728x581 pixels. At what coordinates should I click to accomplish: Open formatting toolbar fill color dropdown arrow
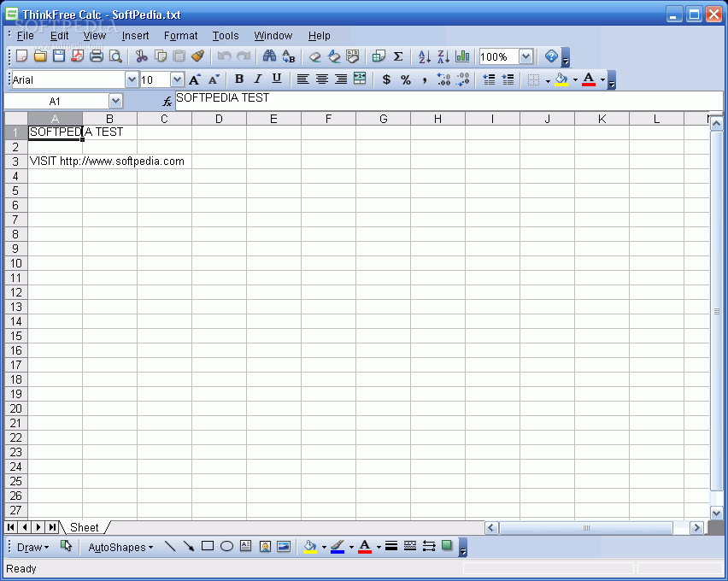pos(575,80)
